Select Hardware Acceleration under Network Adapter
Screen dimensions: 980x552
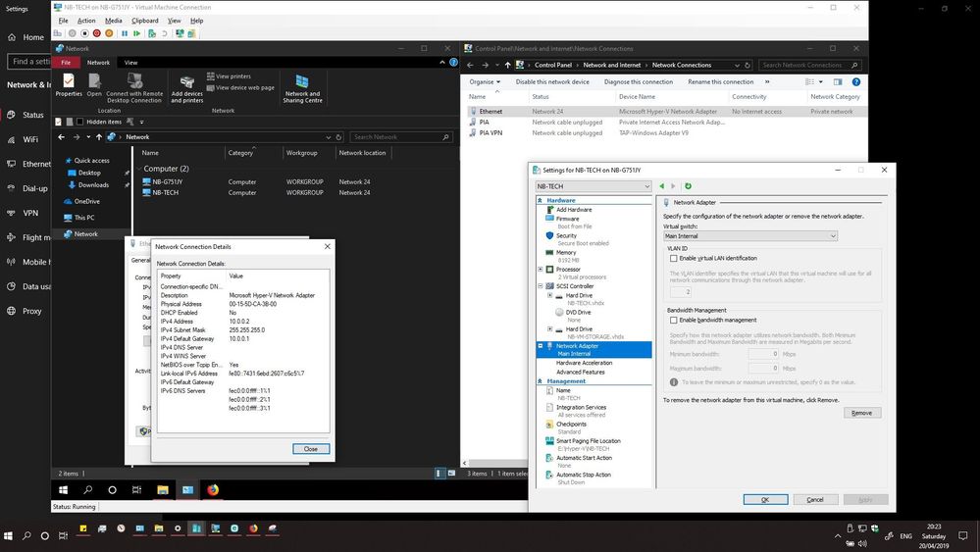(585, 363)
